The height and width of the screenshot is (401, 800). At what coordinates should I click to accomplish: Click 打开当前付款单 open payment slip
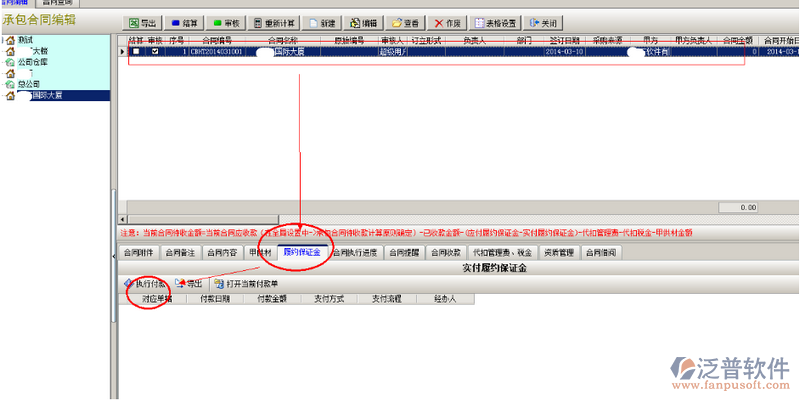click(246, 284)
